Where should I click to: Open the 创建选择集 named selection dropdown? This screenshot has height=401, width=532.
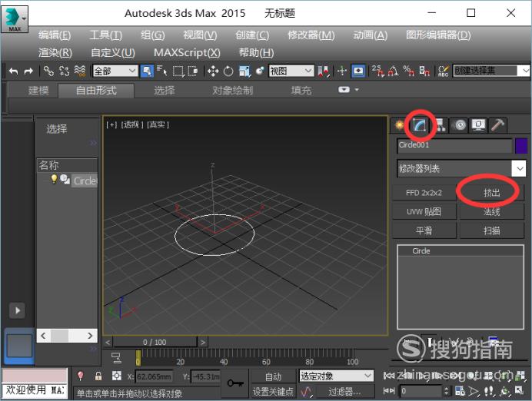491,71
